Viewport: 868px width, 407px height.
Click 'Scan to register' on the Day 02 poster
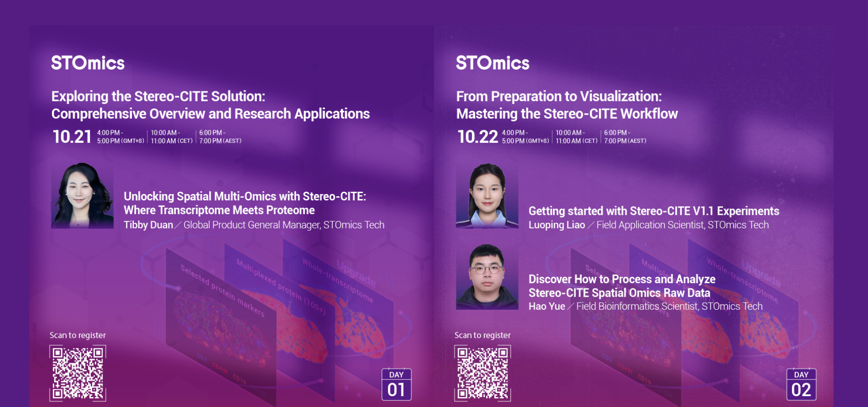[x=482, y=335]
